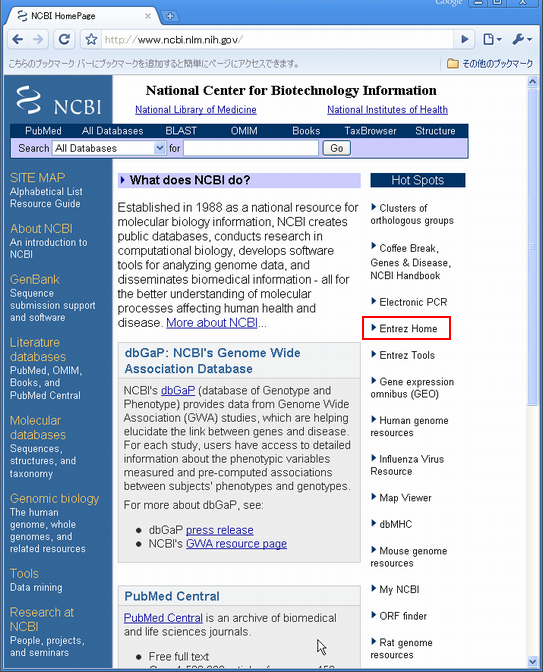Open the PubMed Central inline link
543x672 pixels.
click(163, 618)
